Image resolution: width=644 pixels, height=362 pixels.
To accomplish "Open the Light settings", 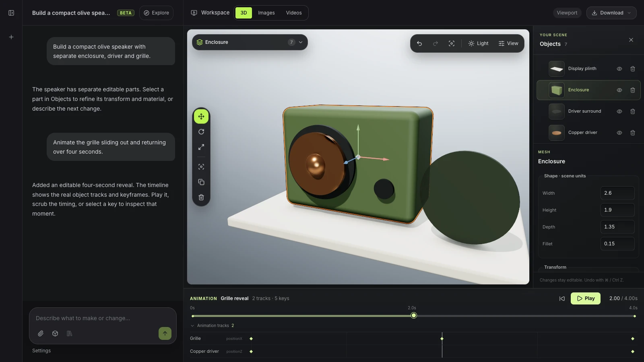I will pos(478,43).
